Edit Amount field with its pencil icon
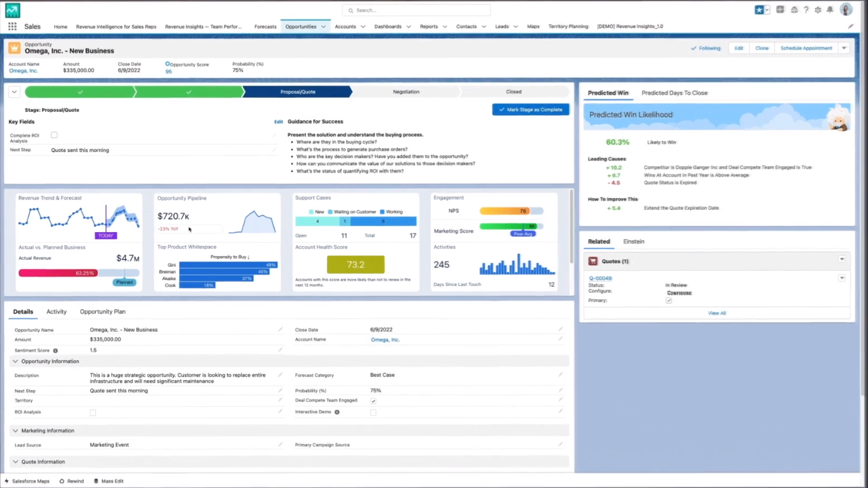 point(280,339)
